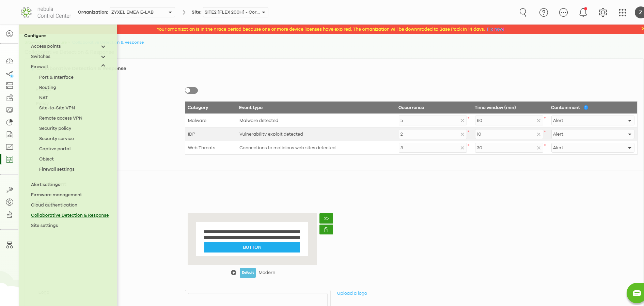The height and width of the screenshot is (306, 644).
Task: Click the green eye preview button
Action: [x=326, y=218]
